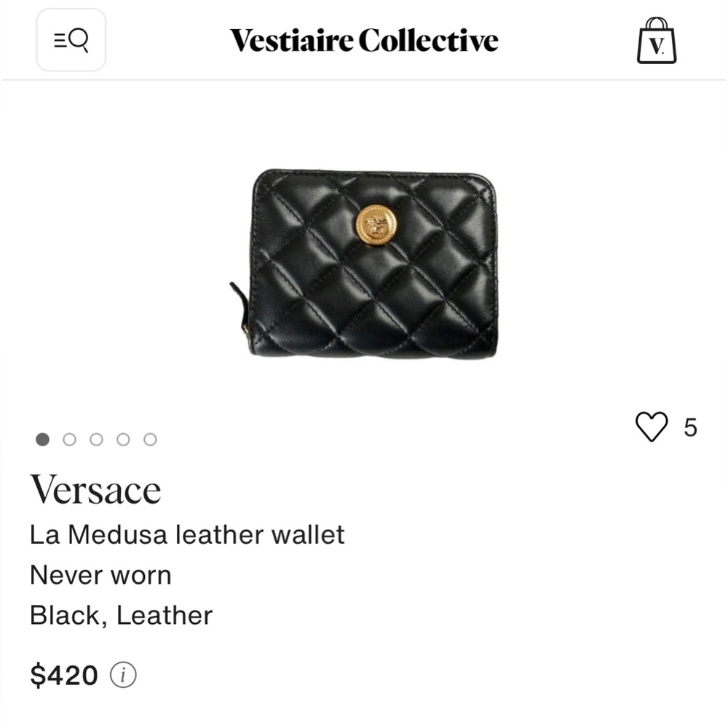Open the Versace brand page
This screenshot has width=728, height=728.
(x=95, y=488)
